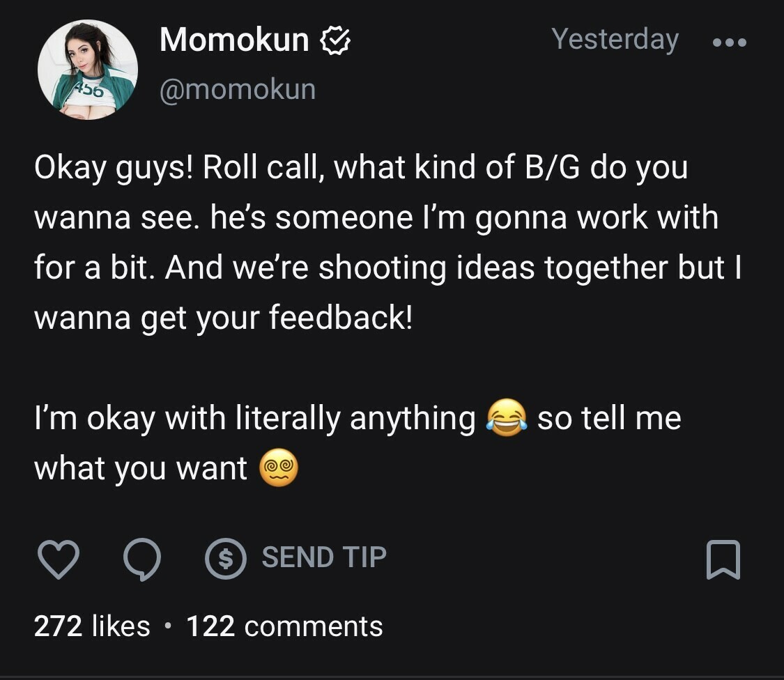Click the dot separating likes and comments
This screenshot has width=784, height=680.
[168, 627]
